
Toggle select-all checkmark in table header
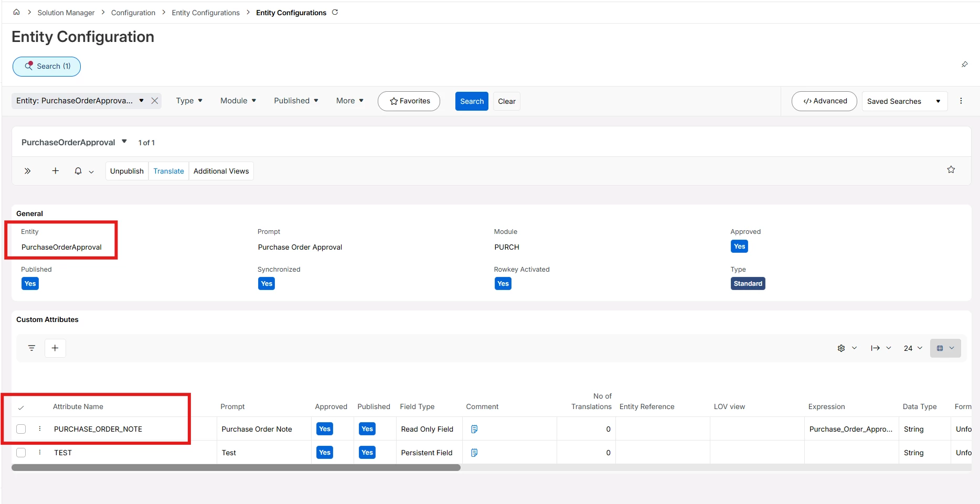coord(21,408)
